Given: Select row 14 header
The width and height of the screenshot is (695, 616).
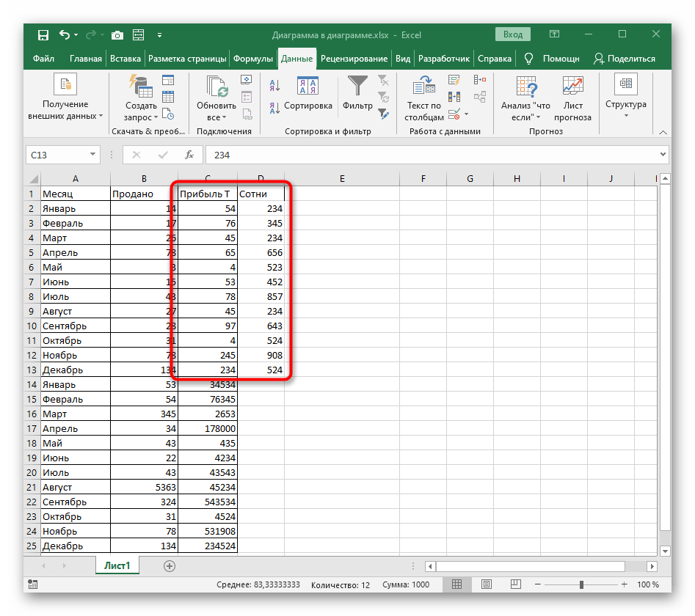Looking at the screenshot, I should tap(32, 384).
